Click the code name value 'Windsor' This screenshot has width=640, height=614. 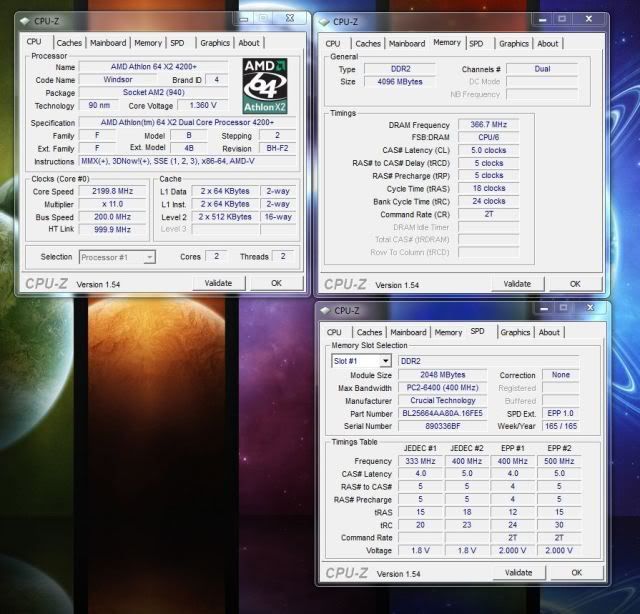click(118, 80)
